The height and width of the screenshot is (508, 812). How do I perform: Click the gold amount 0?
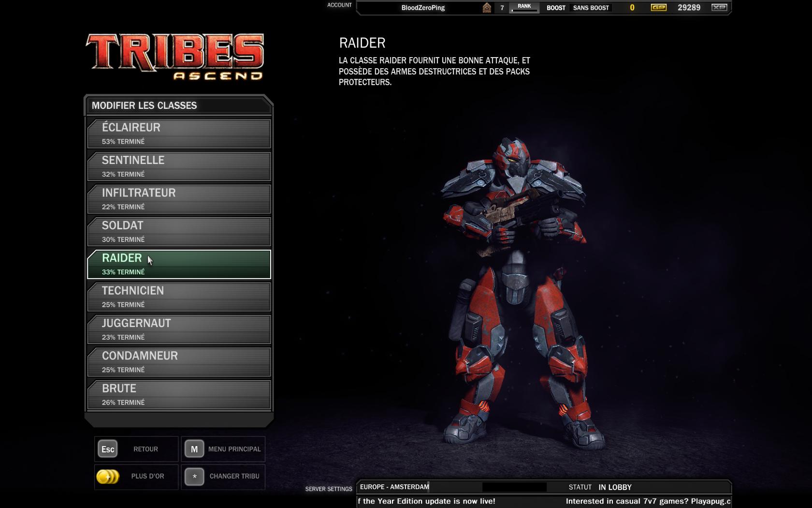point(632,8)
